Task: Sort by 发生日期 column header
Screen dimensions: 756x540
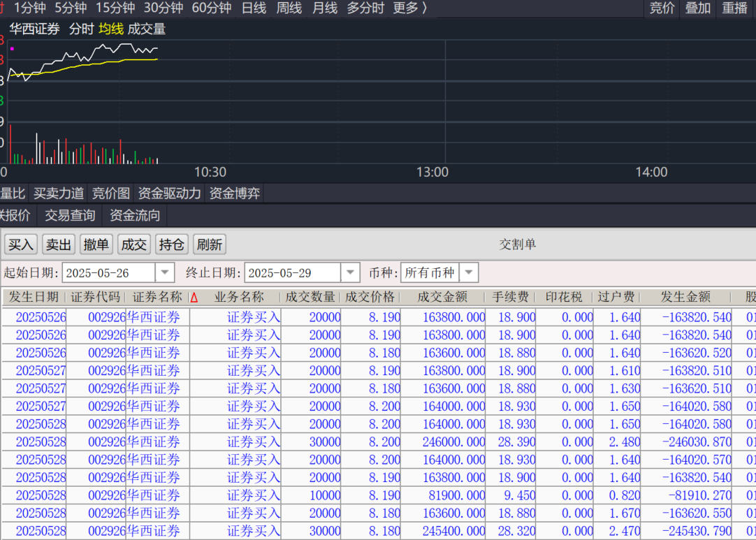Action: (x=34, y=297)
